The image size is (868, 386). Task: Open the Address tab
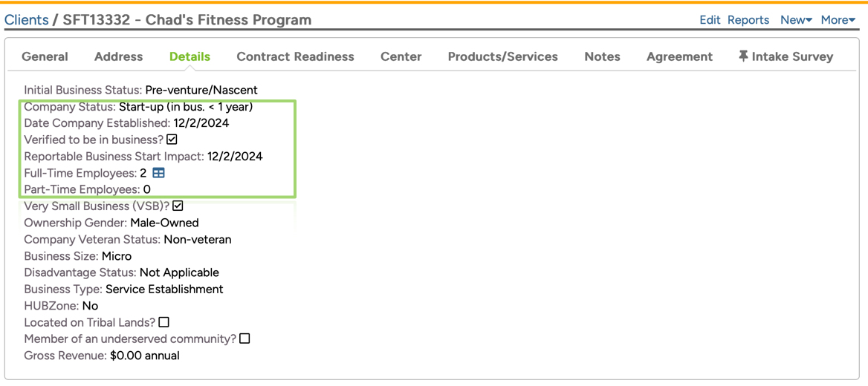[x=118, y=56]
